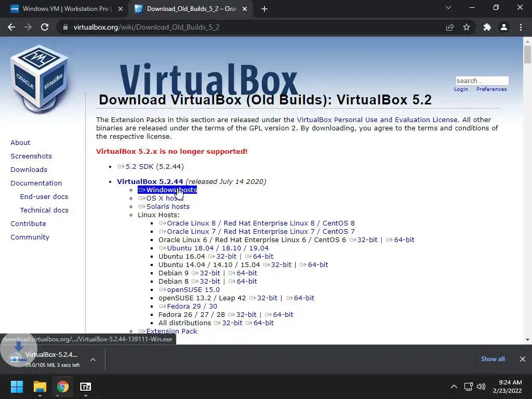Open the Chrome three-dot menu
This screenshot has height=399, width=532.
pos(521,27)
